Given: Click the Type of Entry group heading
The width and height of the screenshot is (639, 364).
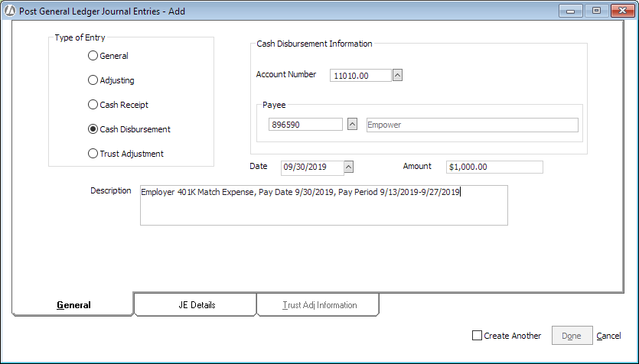Looking at the screenshot, I should click(80, 37).
